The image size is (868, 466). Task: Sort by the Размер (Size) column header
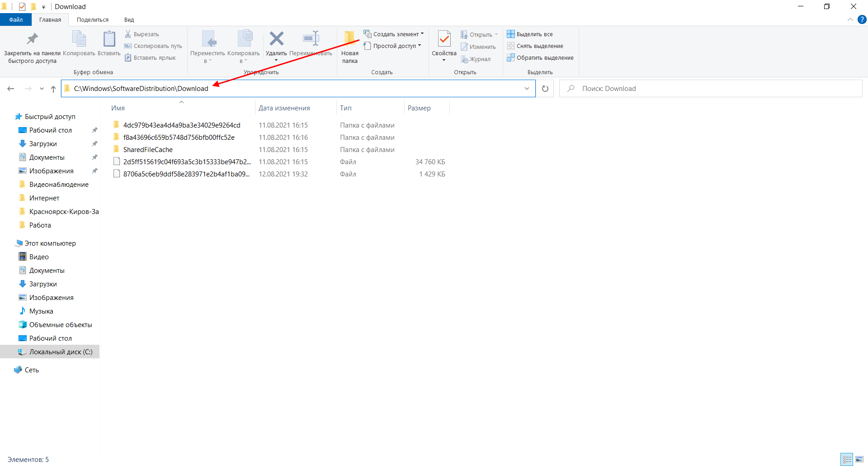(x=419, y=108)
